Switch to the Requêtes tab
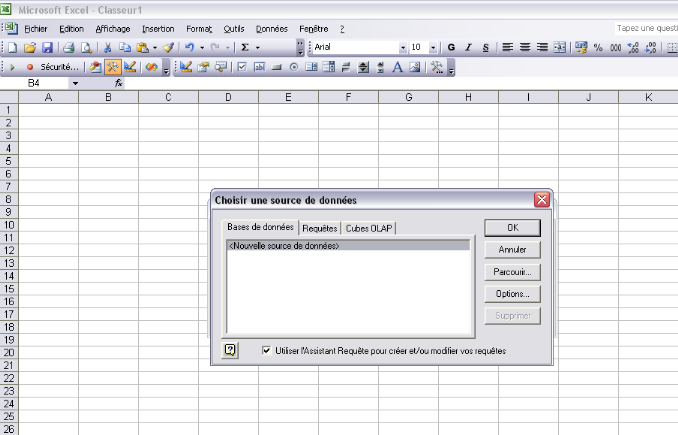Viewport: 678px width, 435px height. pyautogui.click(x=320, y=228)
